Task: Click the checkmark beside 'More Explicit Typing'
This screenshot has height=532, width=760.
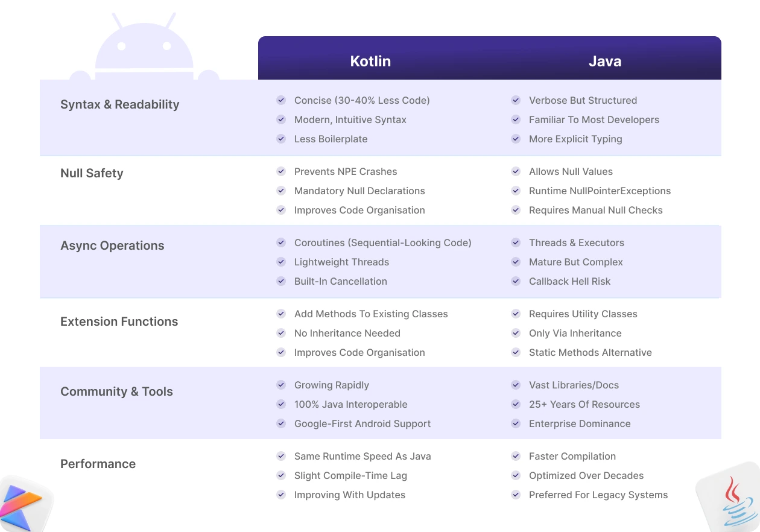Action: coord(516,139)
